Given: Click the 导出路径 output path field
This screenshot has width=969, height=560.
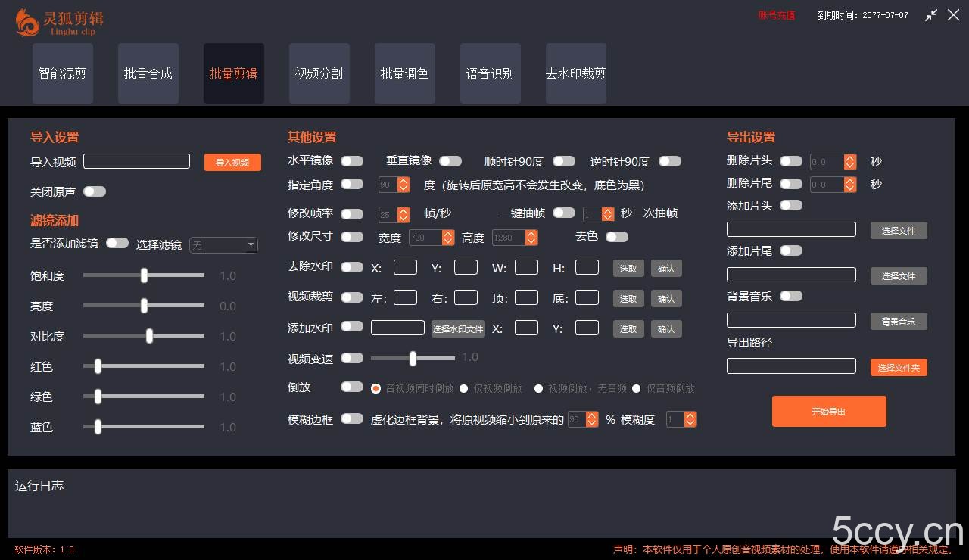Looking at the screenshot, I should pos(791,366).
